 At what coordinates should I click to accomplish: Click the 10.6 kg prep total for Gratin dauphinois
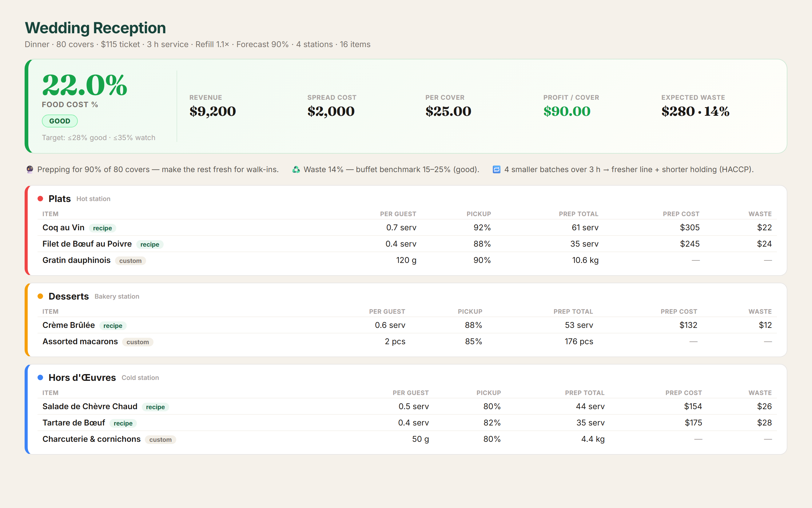pos(585,260)
